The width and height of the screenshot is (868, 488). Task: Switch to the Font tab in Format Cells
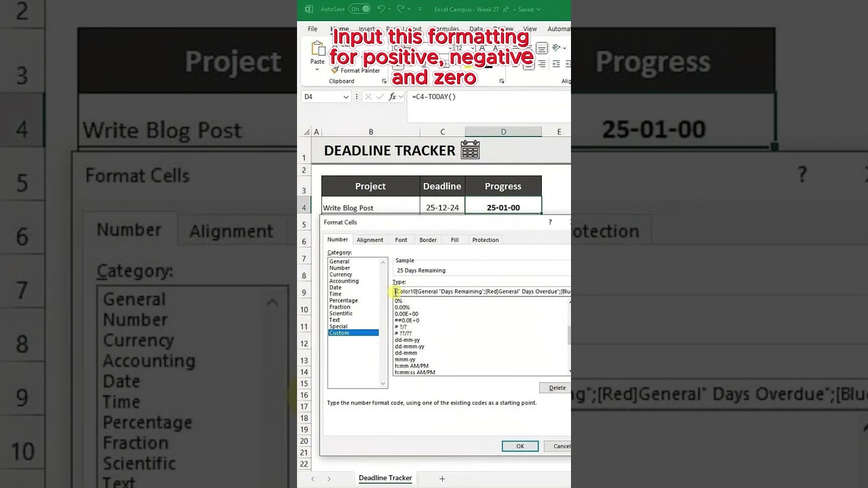[x=401, y=240]
